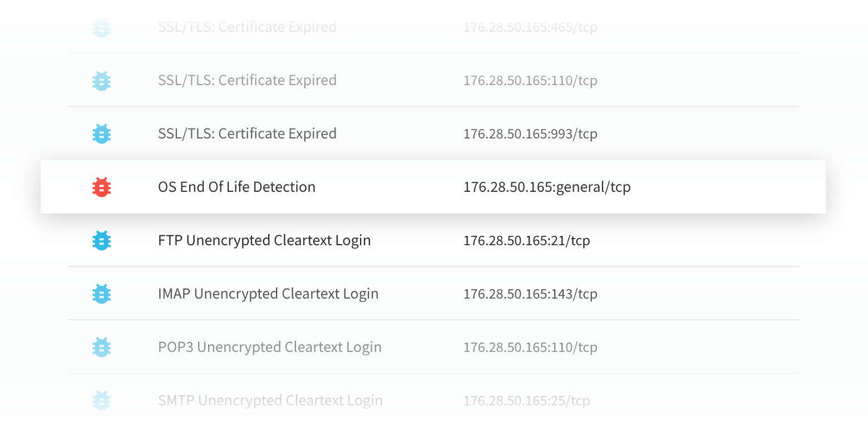This screenshot has width=868, height=427.
Task: Open the OS End Of Life Detection entry
Action: (236, 187)
